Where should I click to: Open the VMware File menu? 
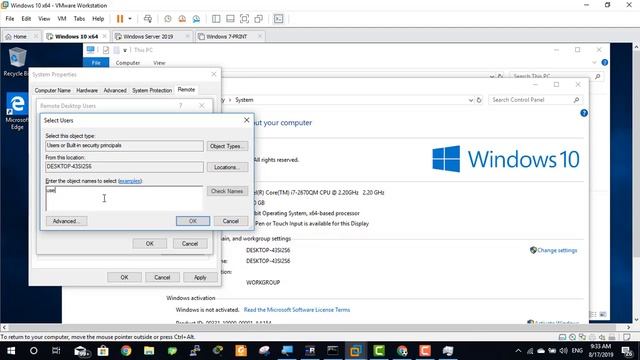10,19
